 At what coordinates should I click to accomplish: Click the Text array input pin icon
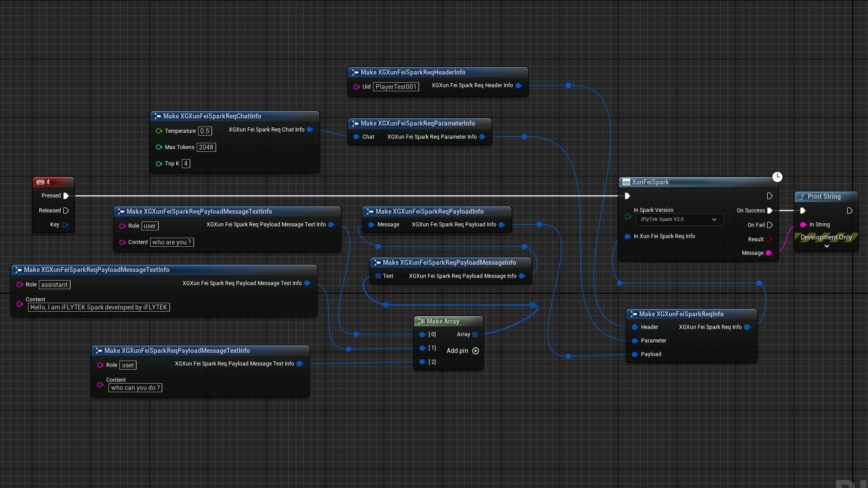click(378, 276)
